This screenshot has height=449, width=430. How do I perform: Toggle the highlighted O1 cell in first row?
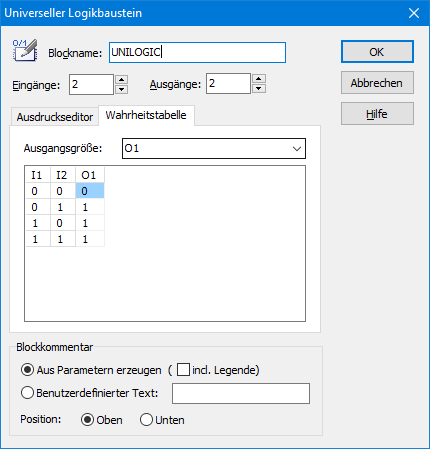(90, 191)
